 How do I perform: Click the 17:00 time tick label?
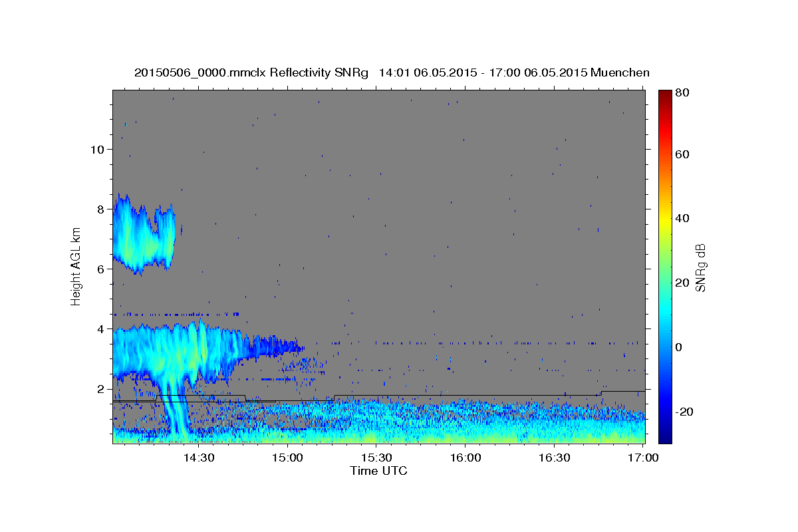[x=644, y=458]
